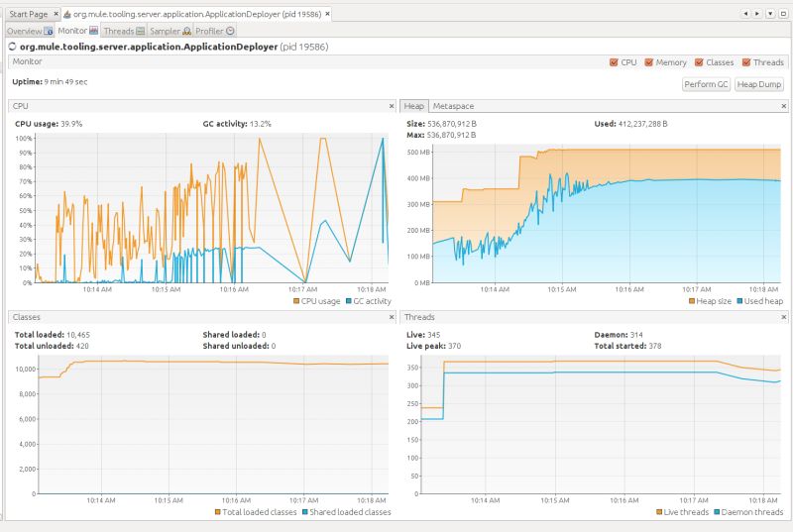Uncheck the CPU checkbox

(x=614, y=62)
